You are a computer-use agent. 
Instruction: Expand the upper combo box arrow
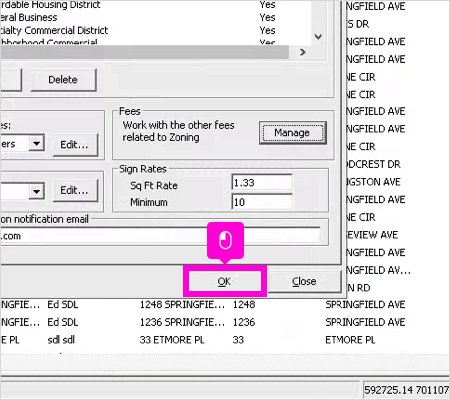pos(36,144)
